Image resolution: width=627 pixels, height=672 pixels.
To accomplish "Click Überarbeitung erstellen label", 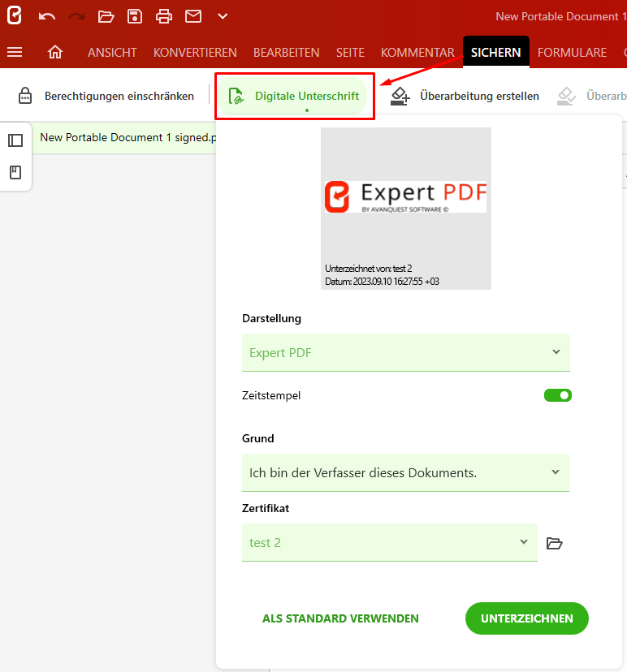I will 479,96.
